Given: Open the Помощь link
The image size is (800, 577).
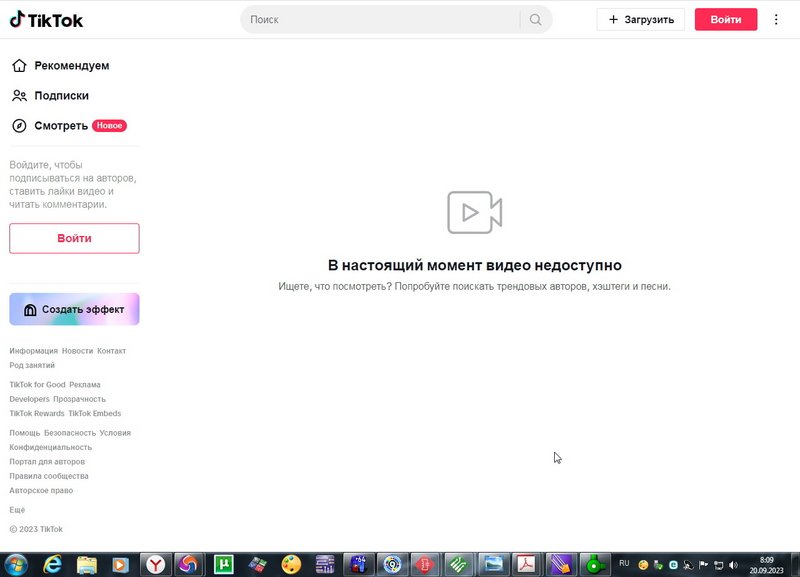Looking at the screenshot, I should click(x=24, y=433).
